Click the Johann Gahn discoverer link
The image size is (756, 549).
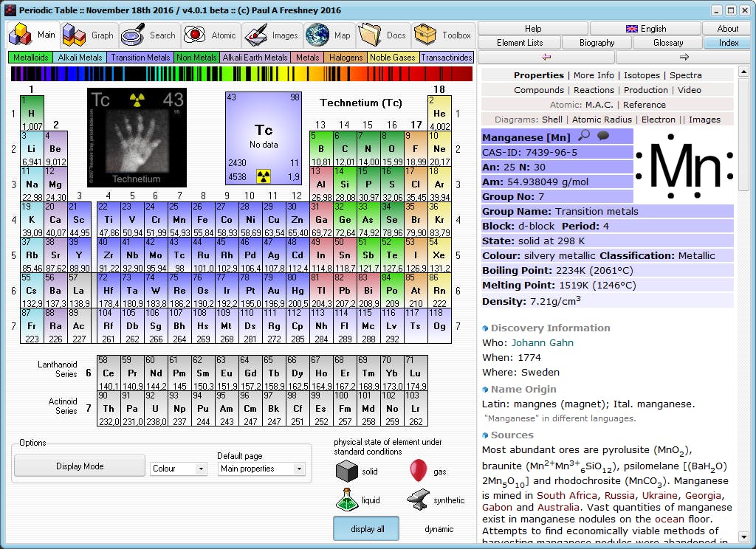click(541, 341)
